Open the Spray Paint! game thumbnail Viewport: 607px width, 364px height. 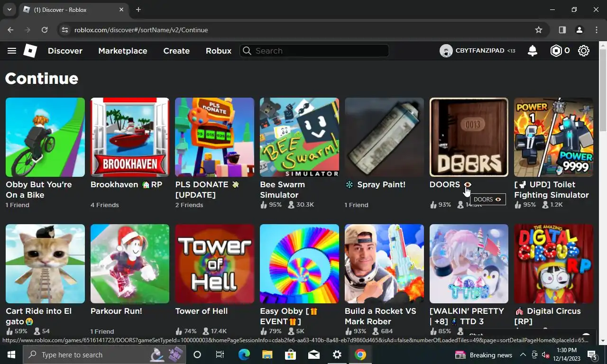point(384,137)
